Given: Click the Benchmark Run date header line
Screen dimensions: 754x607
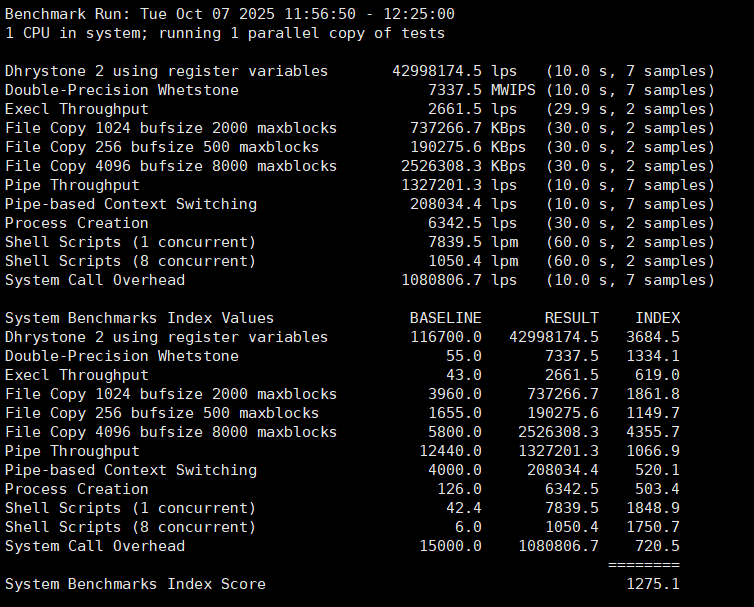Looking at the screenshot, I should 230,14.
